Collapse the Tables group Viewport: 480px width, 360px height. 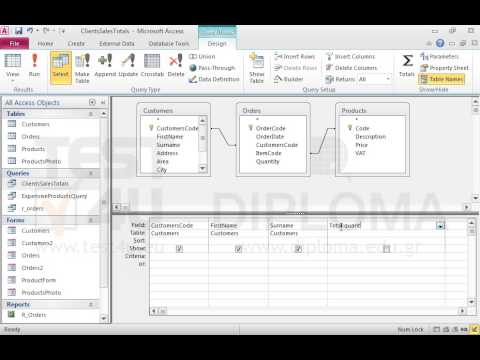[91, 114]
